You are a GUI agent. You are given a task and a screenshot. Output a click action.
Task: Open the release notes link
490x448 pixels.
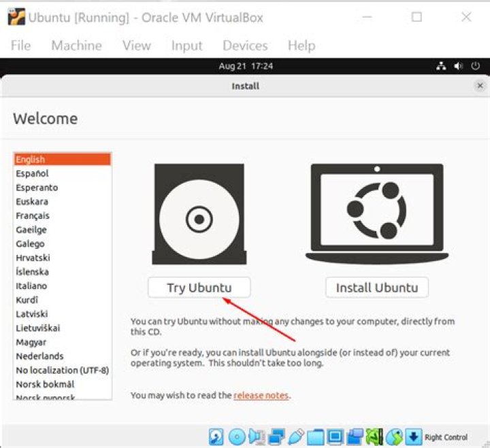[x=261, y=395]
